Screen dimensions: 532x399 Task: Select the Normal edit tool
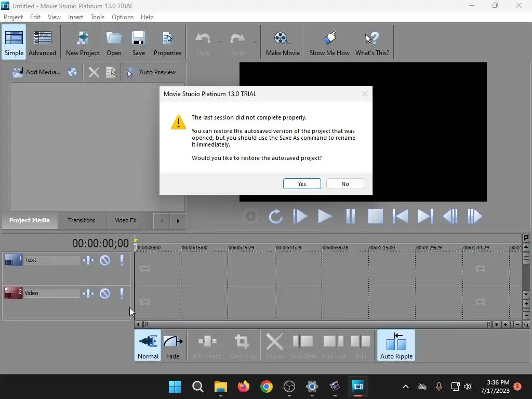point(148,345)
